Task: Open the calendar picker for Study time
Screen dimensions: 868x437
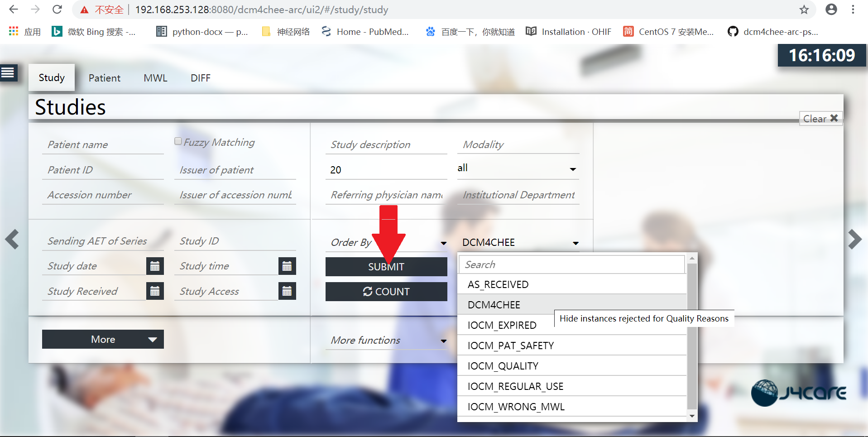Action: coord(287,266)
